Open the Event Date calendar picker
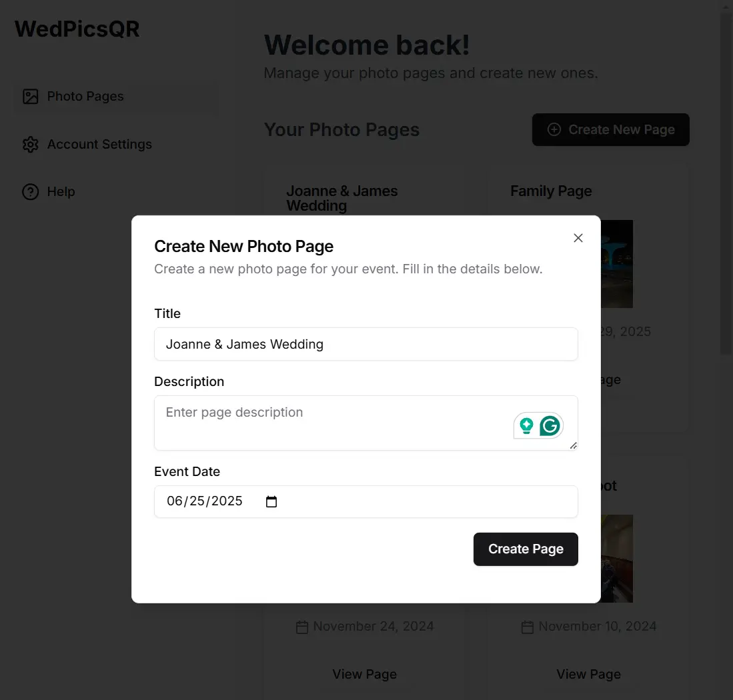 271,502
